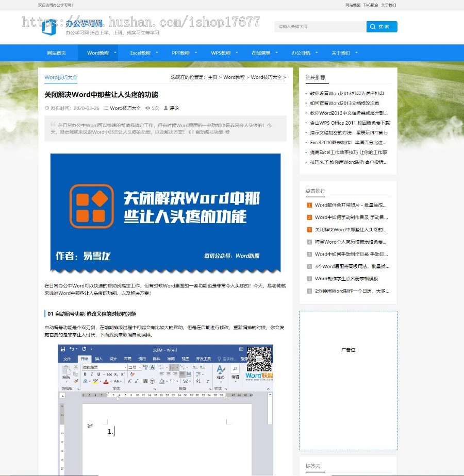Click the Line Spacing icon

coord(198,375)
